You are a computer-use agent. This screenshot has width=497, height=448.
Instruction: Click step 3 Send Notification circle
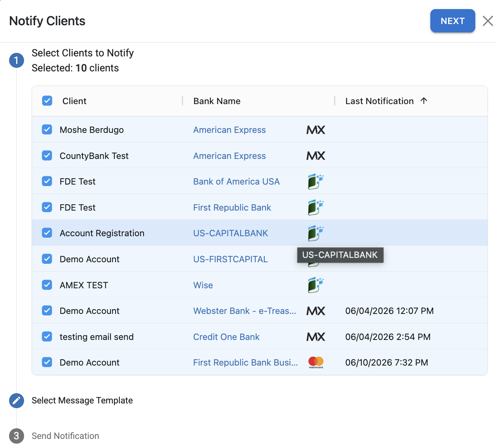click(17, 436)
